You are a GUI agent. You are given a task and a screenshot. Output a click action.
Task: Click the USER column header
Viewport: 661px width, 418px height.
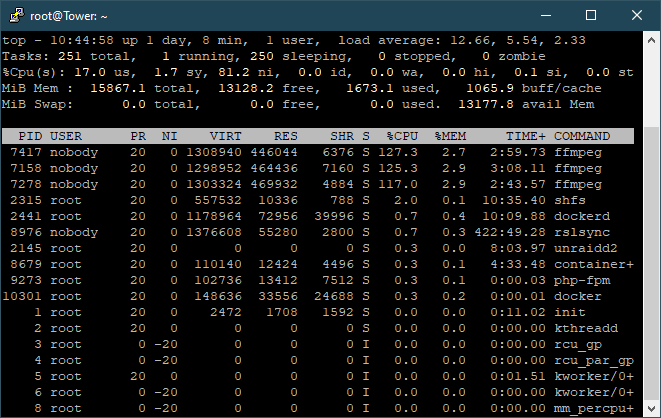pyautogui.click(x=66, y=136)
